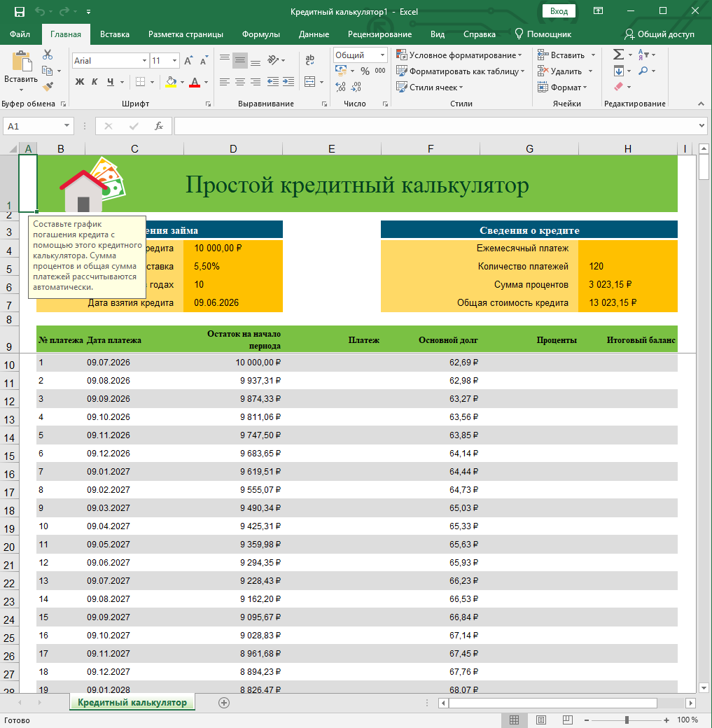The height and width of the screenshot is (728, 712).
Task: Click the large Paste clipboard icon
Action: [x=21, y=62]
